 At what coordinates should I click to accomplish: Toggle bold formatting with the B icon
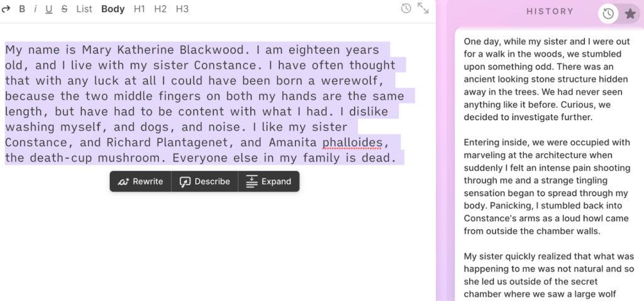click(22, 9)
